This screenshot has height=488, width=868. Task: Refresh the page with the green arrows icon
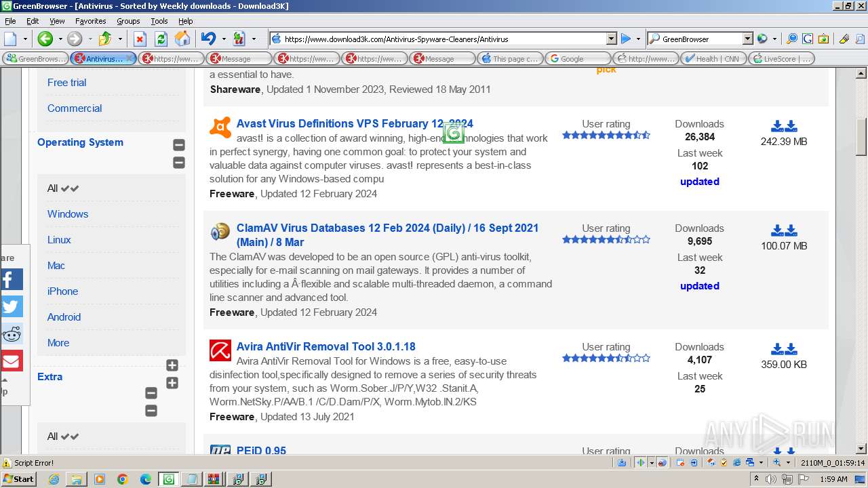[161, 39]
